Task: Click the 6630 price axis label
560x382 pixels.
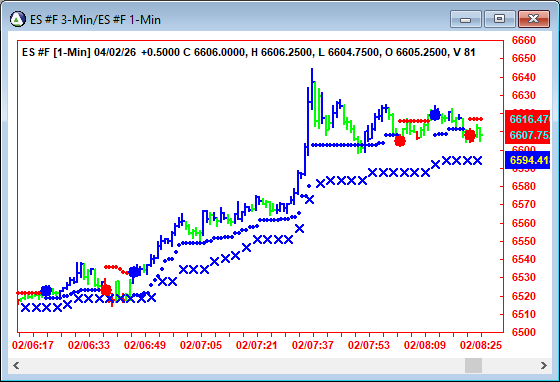Action: pos(524,95)
